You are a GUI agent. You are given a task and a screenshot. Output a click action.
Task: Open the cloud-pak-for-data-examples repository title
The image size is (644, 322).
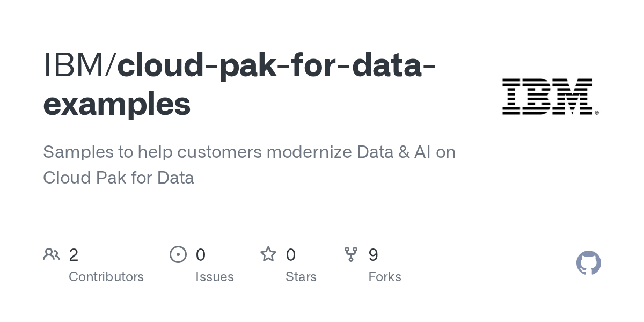click(x=239, y=85)
